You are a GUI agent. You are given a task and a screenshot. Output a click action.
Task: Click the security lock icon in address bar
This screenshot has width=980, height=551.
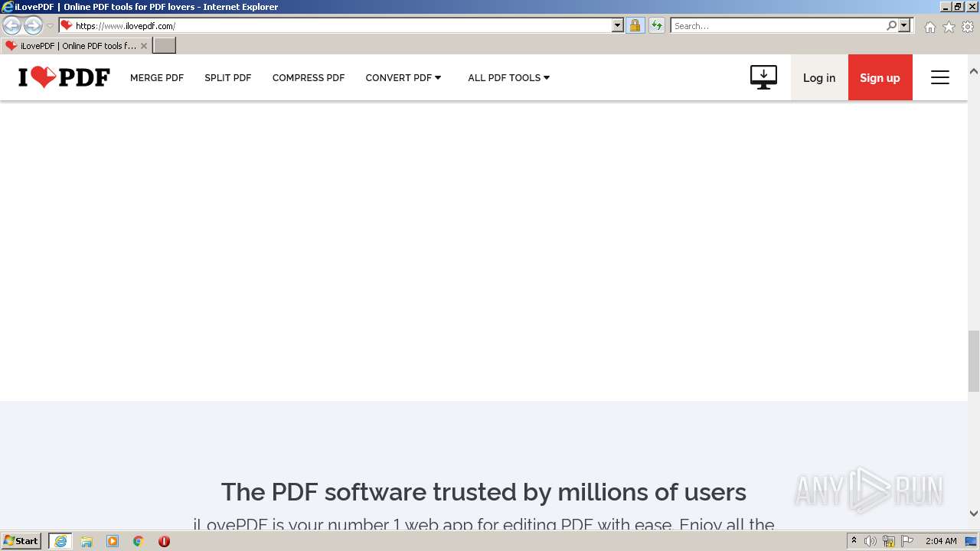[x=635, y=25]
